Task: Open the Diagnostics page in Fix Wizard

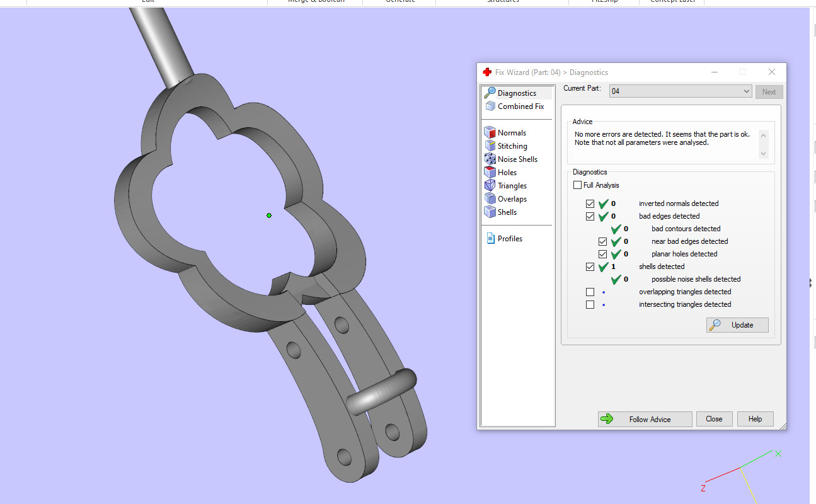Action: [517, 93]
